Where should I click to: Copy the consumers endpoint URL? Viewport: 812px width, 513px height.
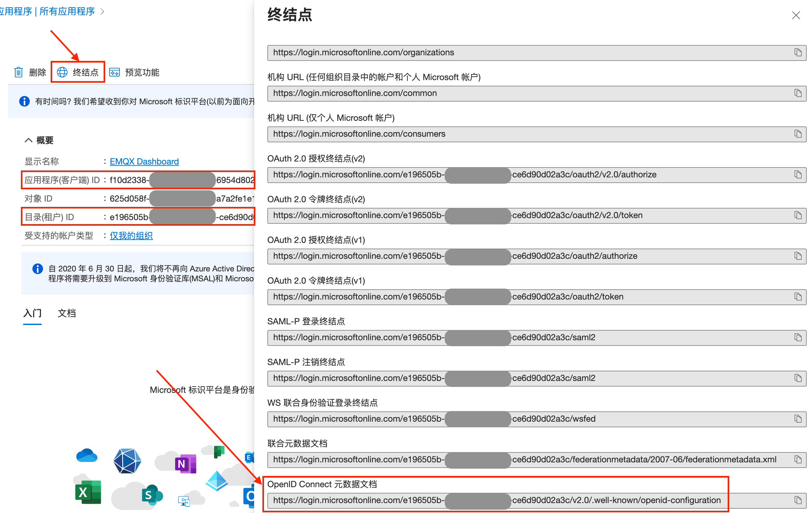(x=798, y=134)
